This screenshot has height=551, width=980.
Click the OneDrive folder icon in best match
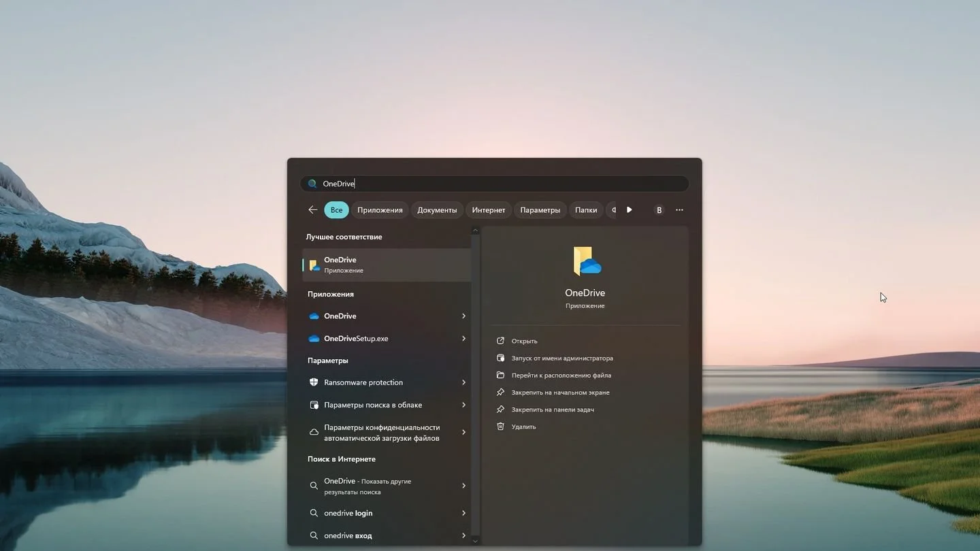[314, 265]
